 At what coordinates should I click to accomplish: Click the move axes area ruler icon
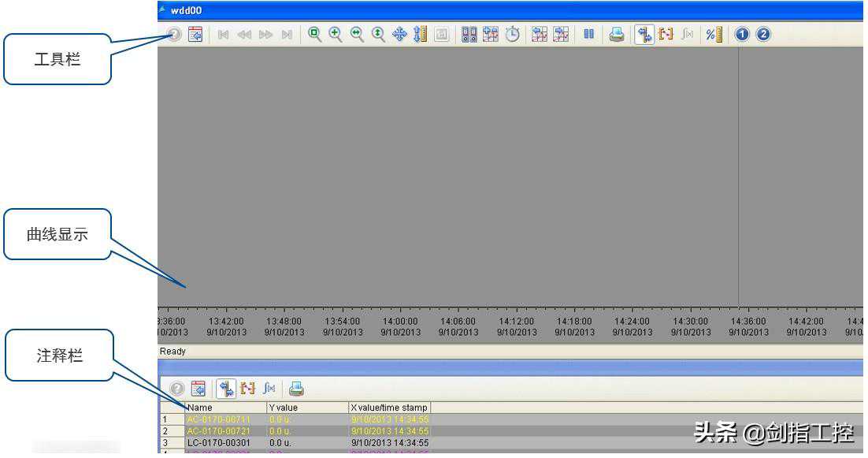click(x=420, y=35)
